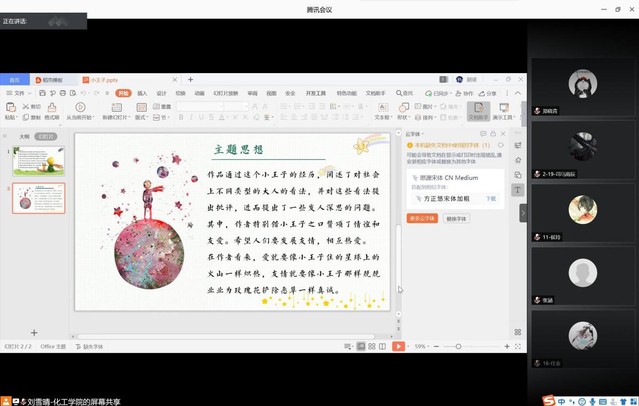Screen dimensions: 639x406
Task: Click the 替换字体 button
Action: (456, 218)
